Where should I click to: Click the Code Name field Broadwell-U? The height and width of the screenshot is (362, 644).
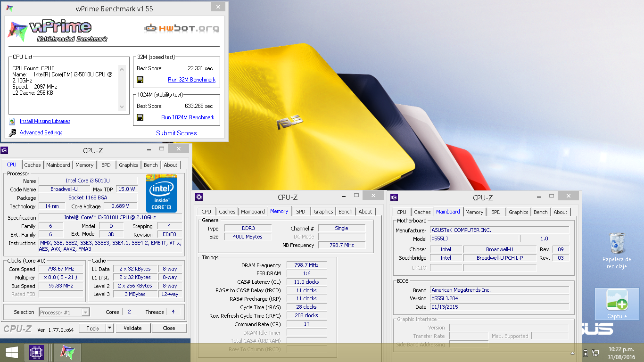[x=64, y=189]
